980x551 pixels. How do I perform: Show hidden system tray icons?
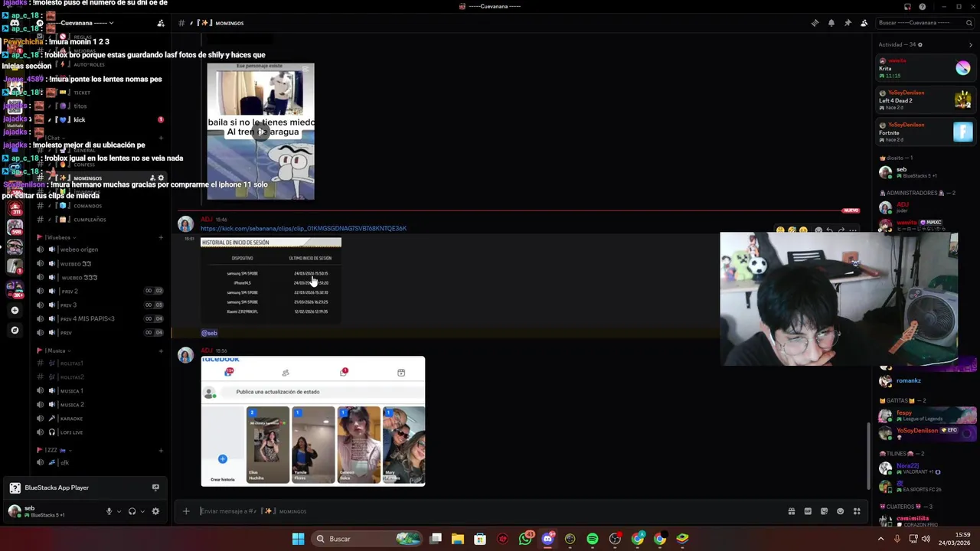click(x=880, y=539)
